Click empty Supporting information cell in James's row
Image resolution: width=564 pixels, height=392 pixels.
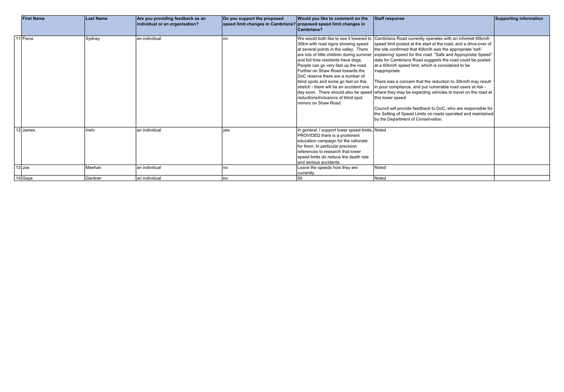point(522,146)
